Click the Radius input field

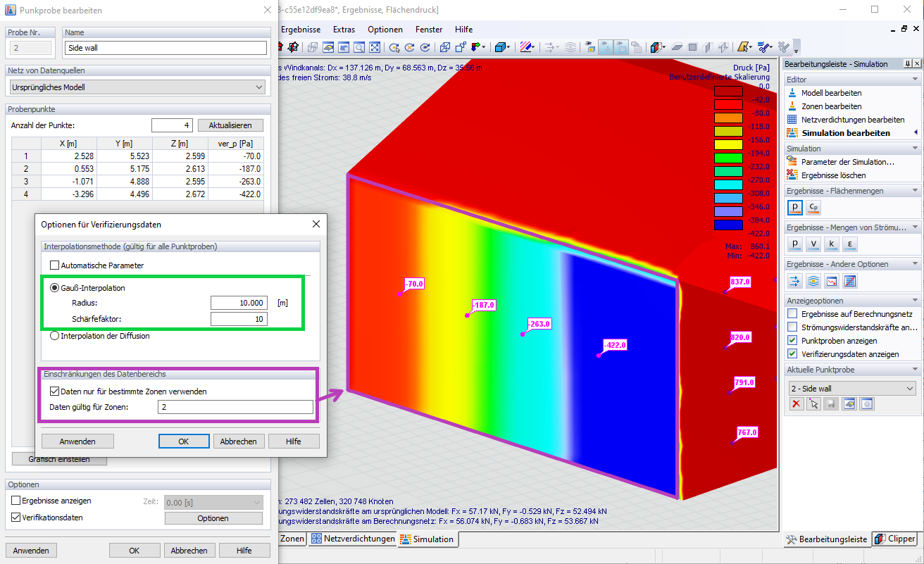coord(239,303)
